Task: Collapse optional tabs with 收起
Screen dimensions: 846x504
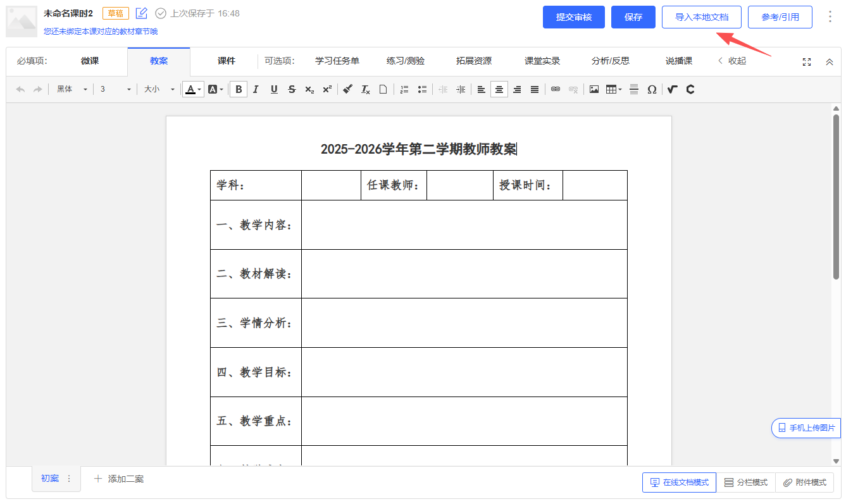Action: click(731, 61)
